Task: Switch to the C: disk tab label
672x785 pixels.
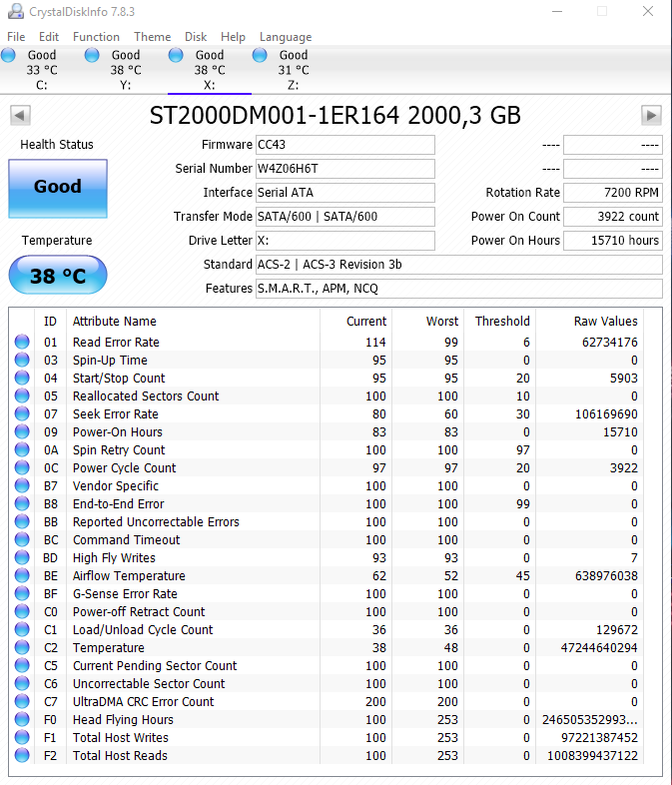Action: pos(42,85)
